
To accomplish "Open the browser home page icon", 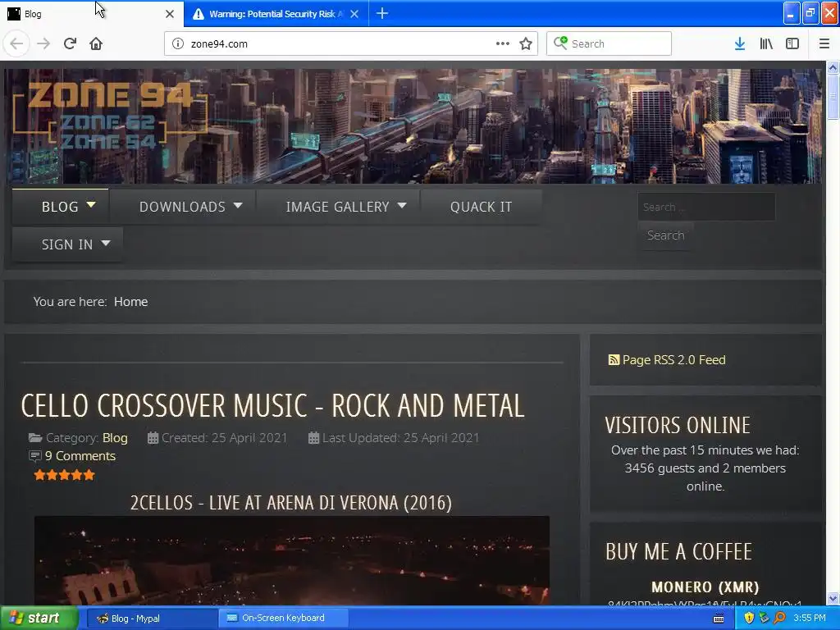I will click(x=96, y=43).
